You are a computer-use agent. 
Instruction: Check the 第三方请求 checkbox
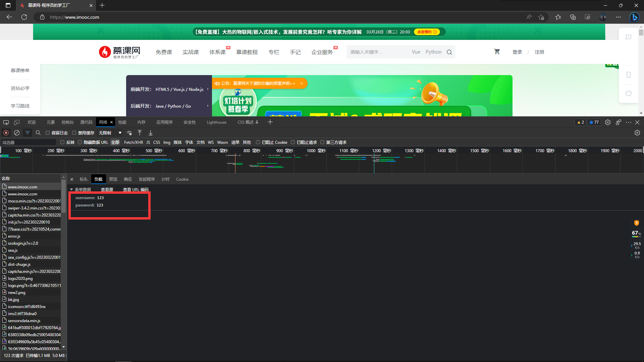(x=322, y=142)
